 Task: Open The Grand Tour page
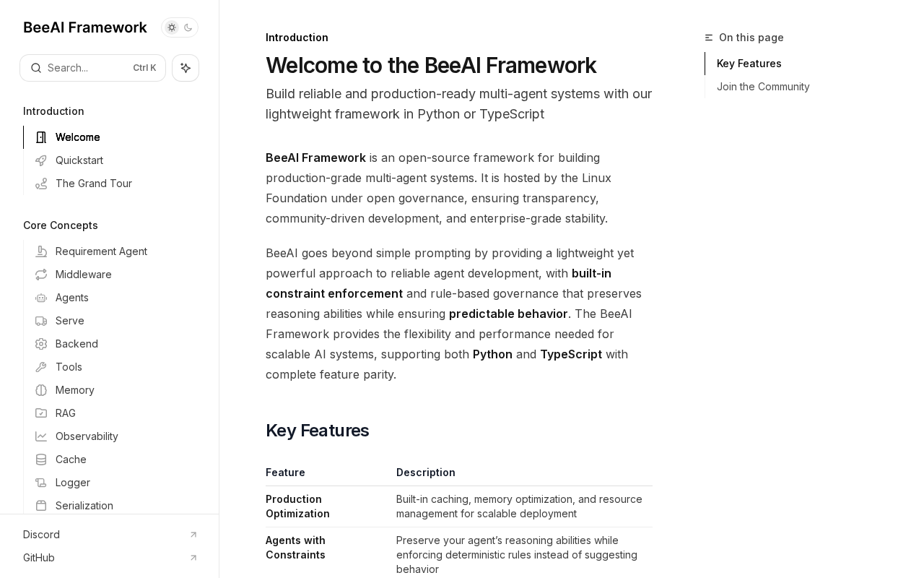[94, 184]
